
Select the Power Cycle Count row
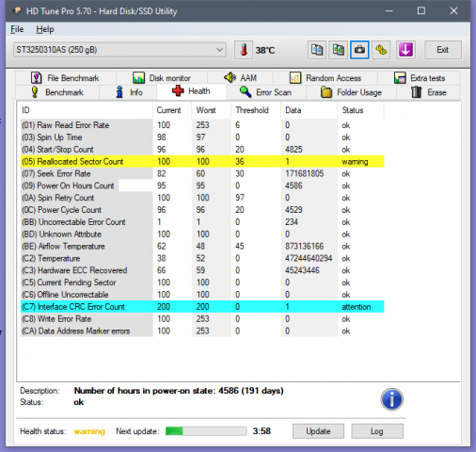202,210
